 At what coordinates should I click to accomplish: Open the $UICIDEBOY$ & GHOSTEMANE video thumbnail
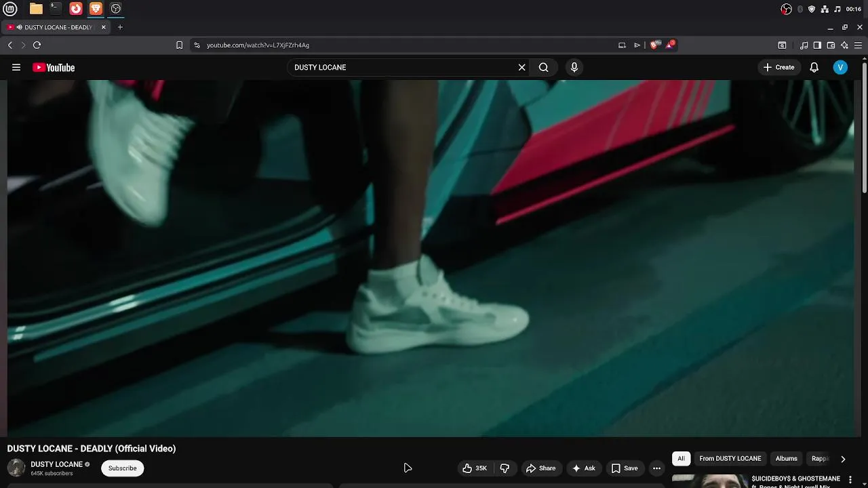pyautogui.click(x=709, y=481)
